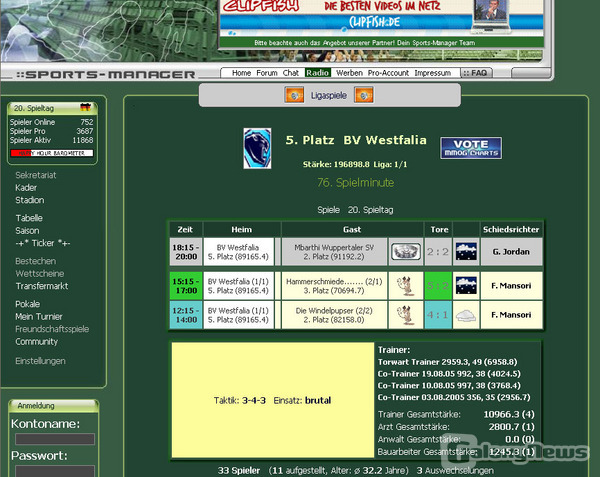Open Pro-Account from the navigation bar

[x=388, y=73]
